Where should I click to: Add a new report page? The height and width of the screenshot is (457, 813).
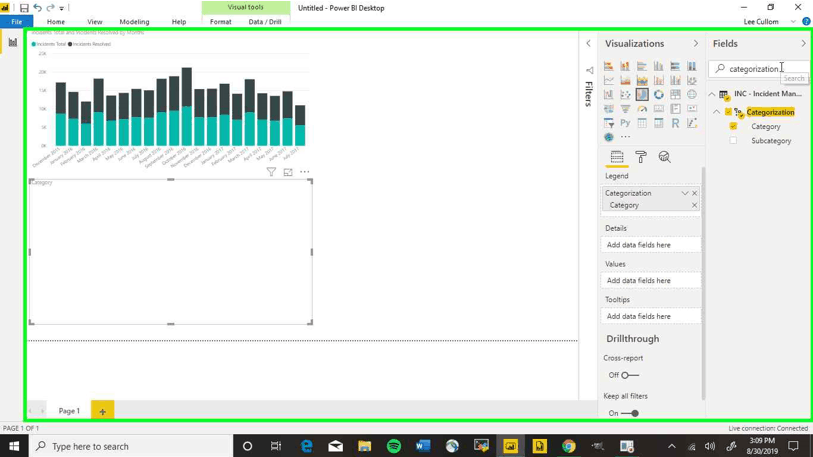coord(102,411)
